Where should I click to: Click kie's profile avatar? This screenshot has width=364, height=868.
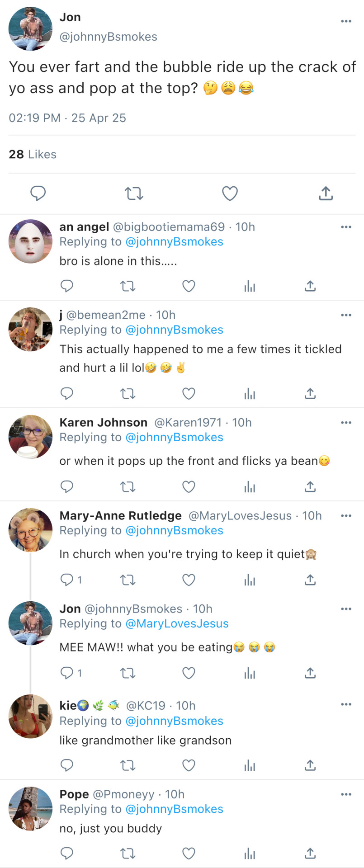click(x=30, y=716)
